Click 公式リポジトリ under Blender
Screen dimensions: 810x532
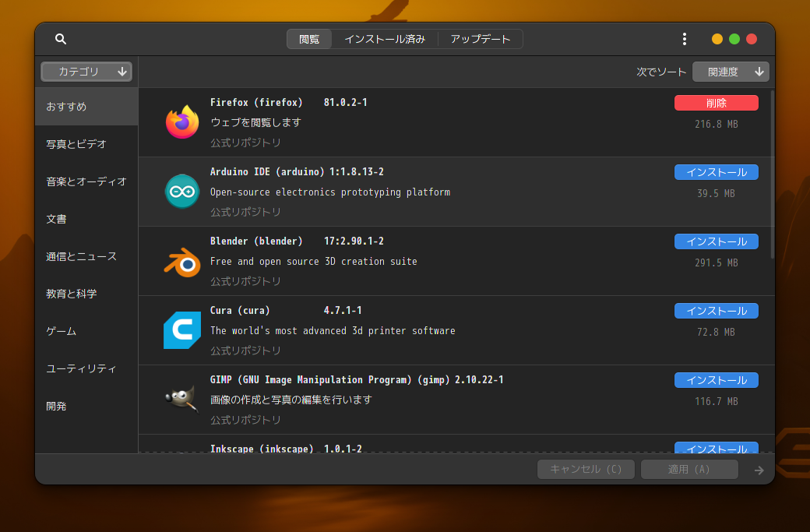245,281
